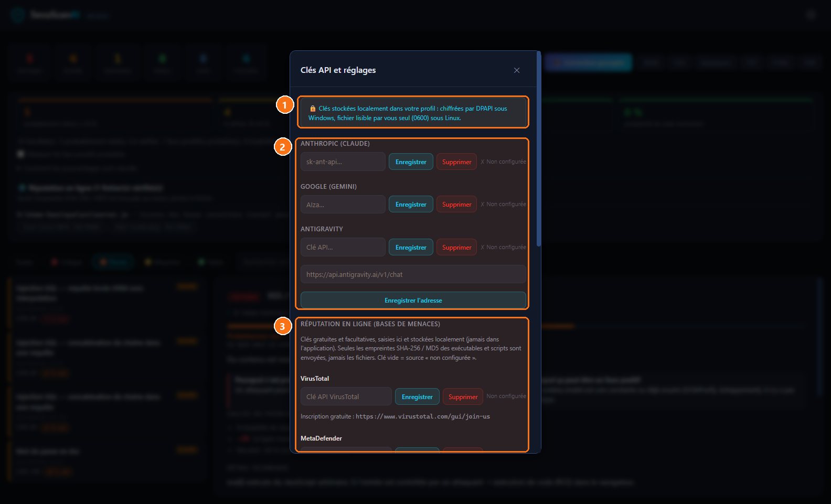This screenshot has width=831, height=504.
Task: Click Google Gemini's Non configurée status
Action: coord(504,204)
